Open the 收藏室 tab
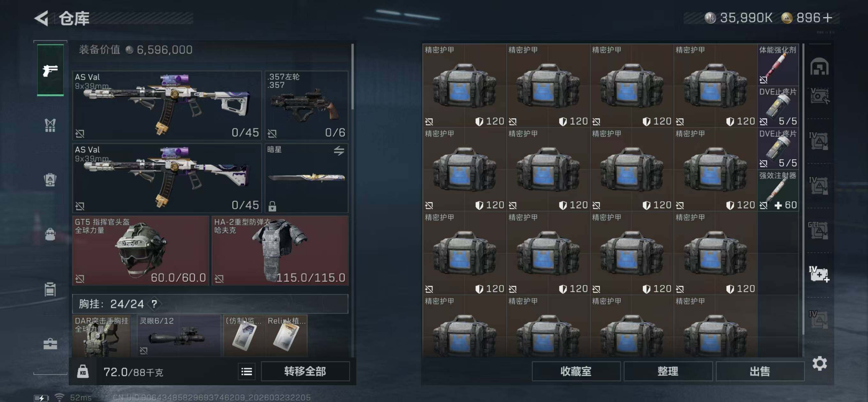This screenshot has width=868, height=402. tap(576, 371)
